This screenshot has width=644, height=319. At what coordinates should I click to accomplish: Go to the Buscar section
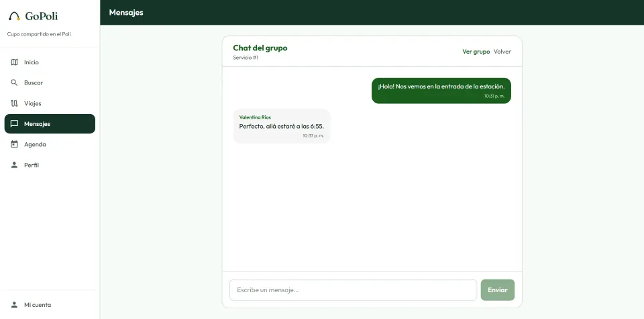pos(50,83)
